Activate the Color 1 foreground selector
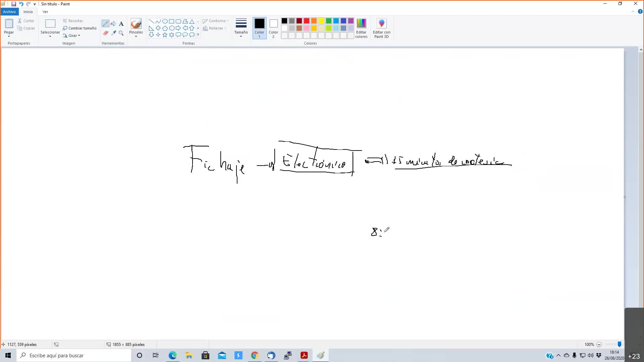 click(x=259, y=28)
